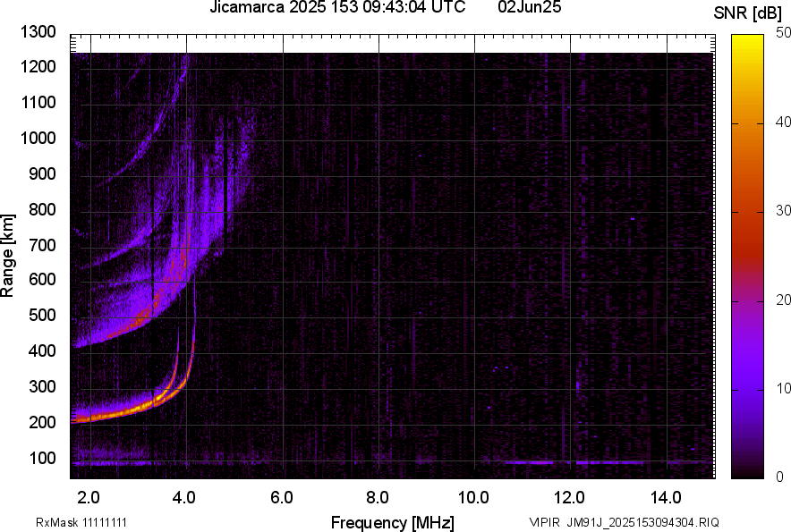Click the frequency tick label '14.0'
This screenshot has height=532, width=791.
pyautogui.click(x=666, y=498)
